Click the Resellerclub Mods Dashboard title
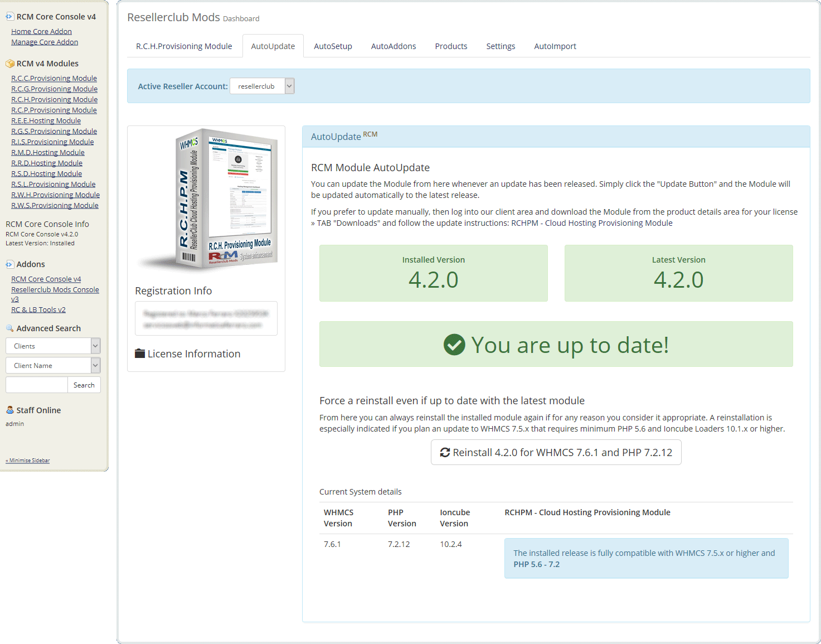This screenshot has height=644, width=821. click(x=193, y=17)
